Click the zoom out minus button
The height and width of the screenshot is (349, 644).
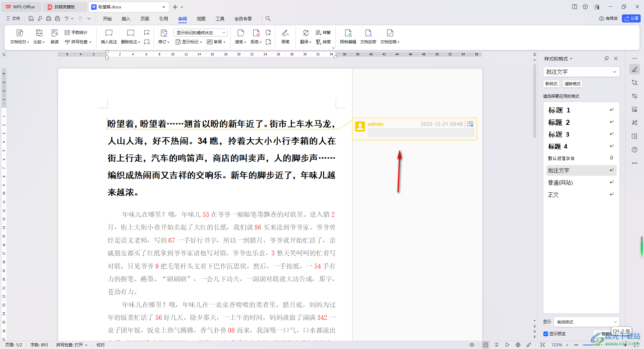coord(576,345)
